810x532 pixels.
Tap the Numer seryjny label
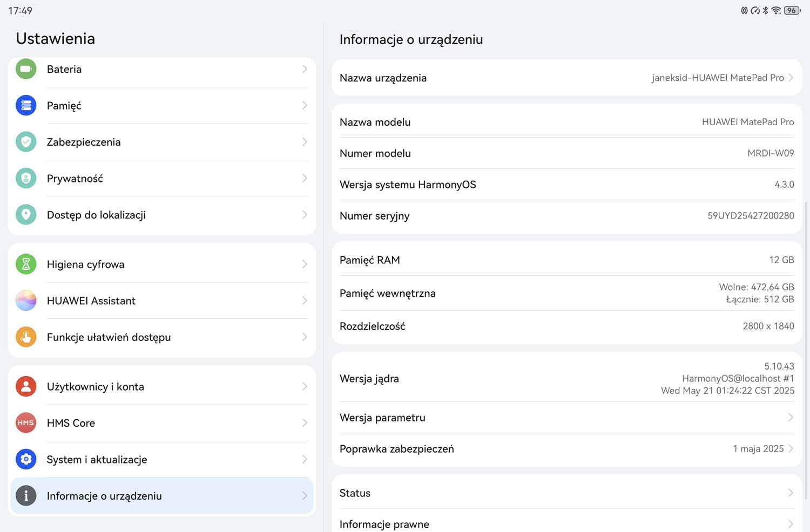pyautogui.click(x=375, y=216)
